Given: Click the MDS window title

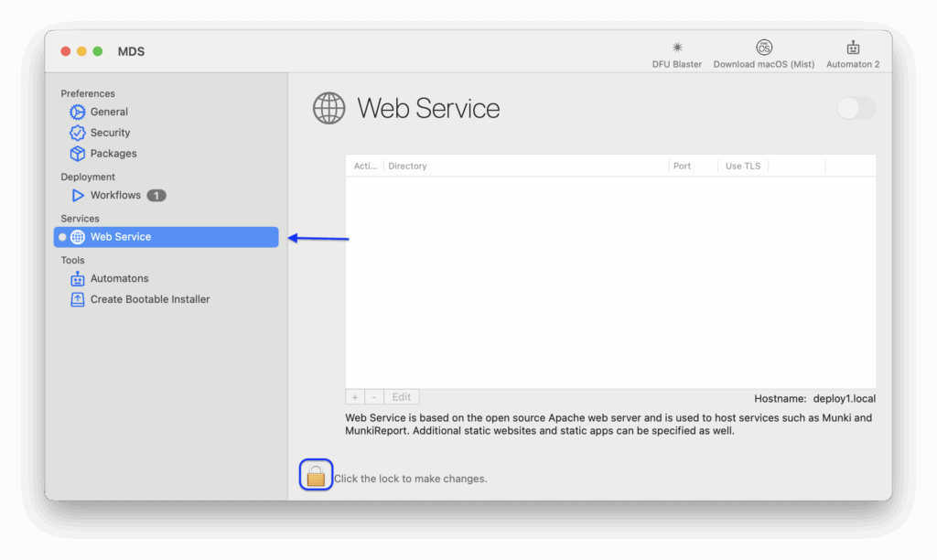Looking at the screenshot, I should (131, 51).
